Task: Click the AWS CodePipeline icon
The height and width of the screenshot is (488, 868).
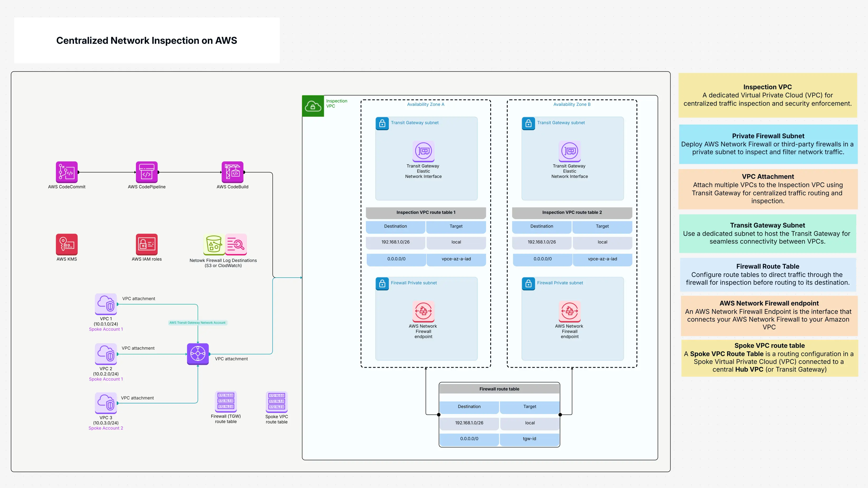Action: pos(146,172)
